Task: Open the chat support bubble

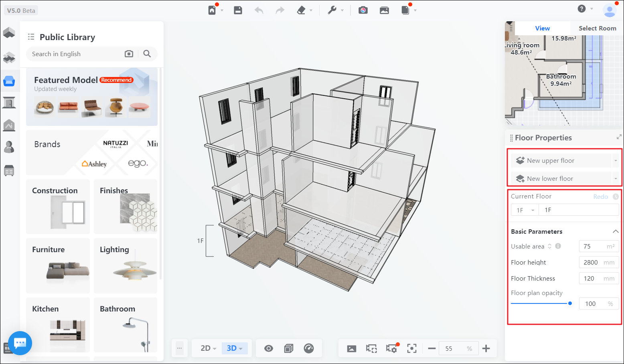Action: (20, 343)
